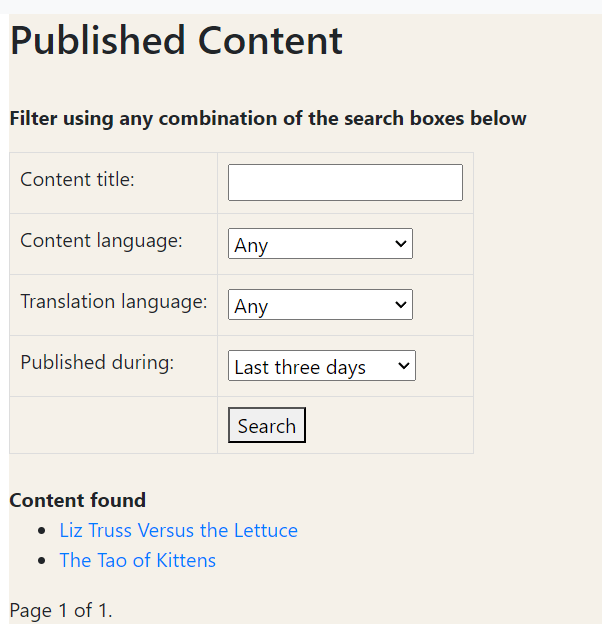
Task: Click the Content title label
Action: click(x=77, y=180)
